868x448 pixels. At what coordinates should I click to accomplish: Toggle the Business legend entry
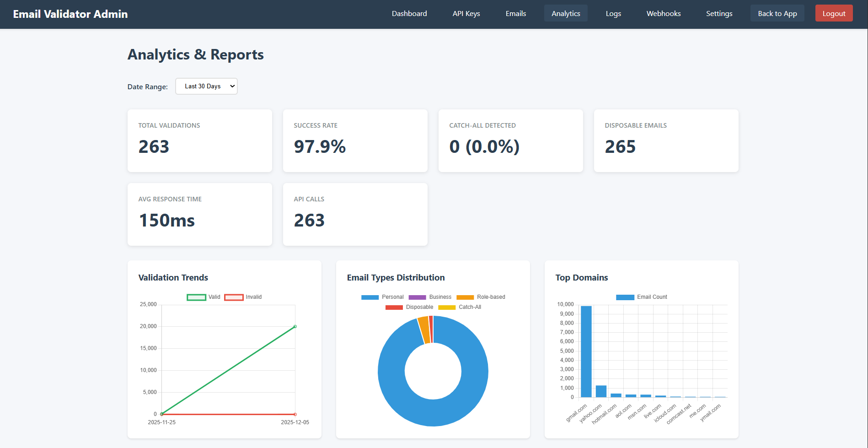pyautogui.click(x=430, y=297)
